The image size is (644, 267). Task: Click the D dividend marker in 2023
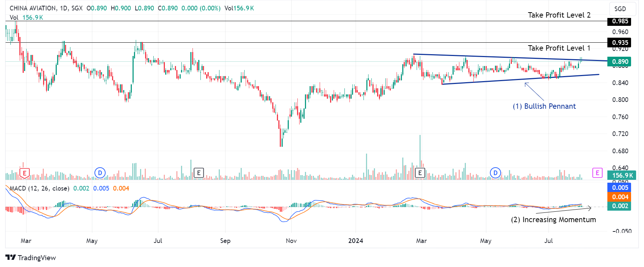[x=100, y=173]
